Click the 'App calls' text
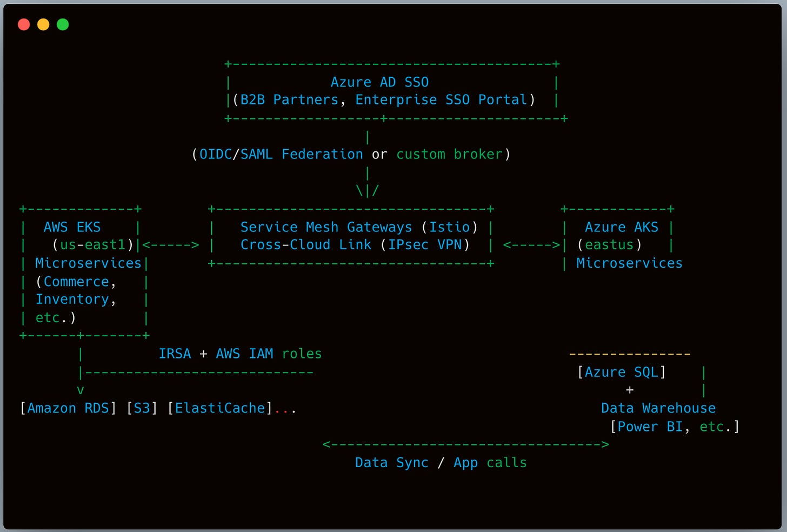The height and width of the screenshot is (532, 787). 490,463
